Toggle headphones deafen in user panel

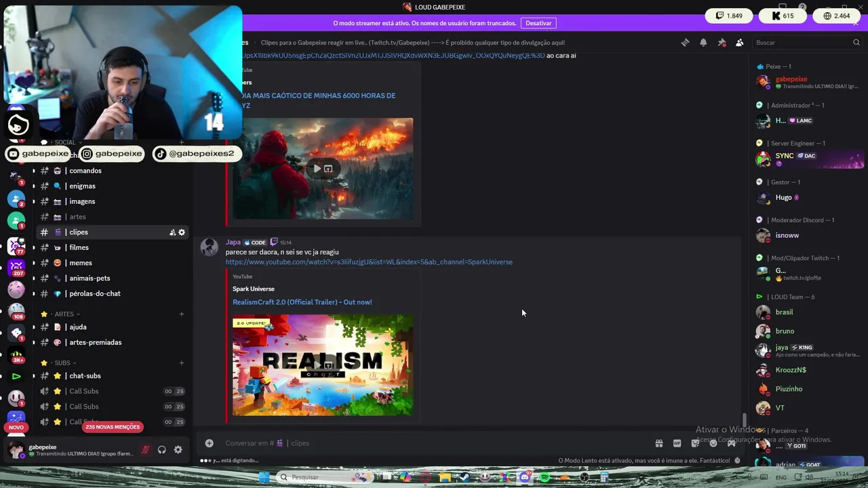pyautogui.click(x=161, y=450)
